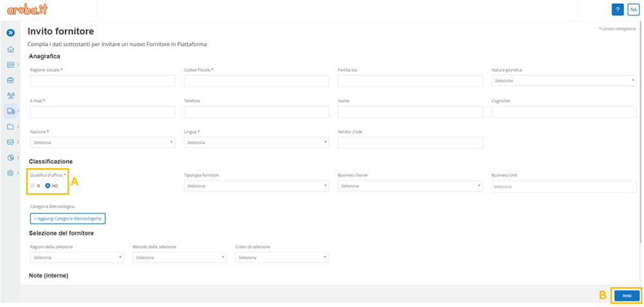Image resolution: width=644 pixels, height=307 pixels.
Task: Open the NA user profile menu
Action: (633, 10)
